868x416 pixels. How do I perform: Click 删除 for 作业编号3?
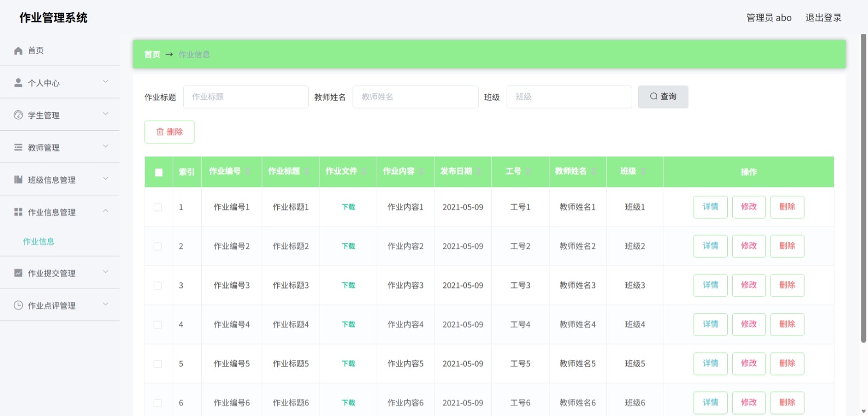[x=787, y=285]
